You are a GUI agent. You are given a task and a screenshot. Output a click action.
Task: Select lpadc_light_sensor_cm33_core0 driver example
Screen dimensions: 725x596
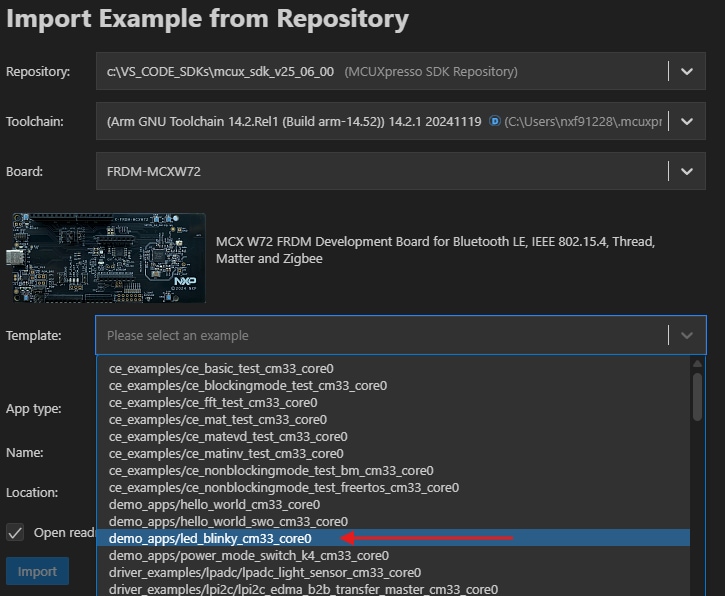[393, 572]
